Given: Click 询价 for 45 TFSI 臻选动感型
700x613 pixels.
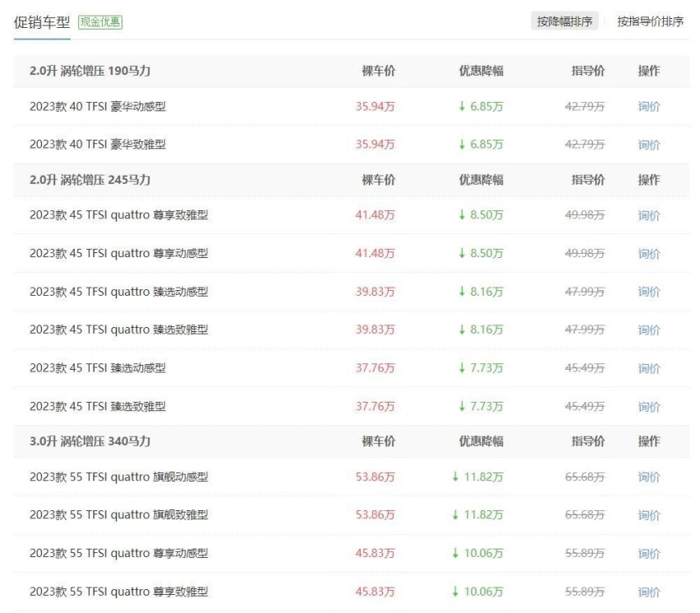Looking at the screenshot, I should pos(649,368).
